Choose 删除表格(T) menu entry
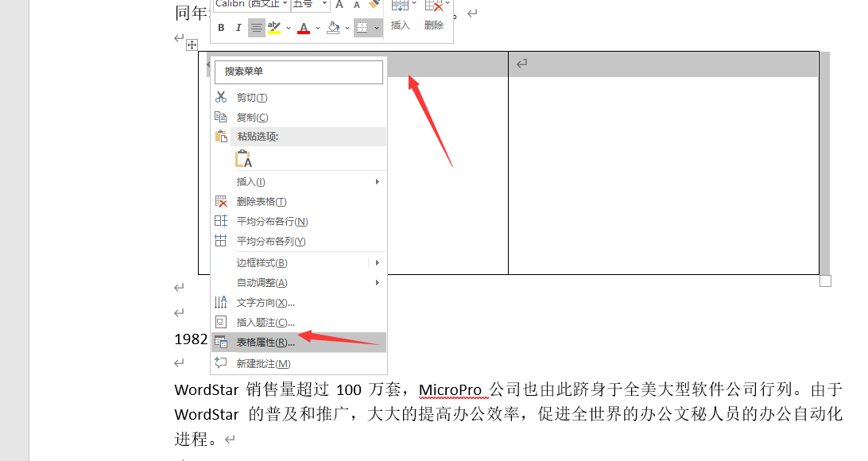The width and height of the screenshot is (868, 461). point(299,201)
